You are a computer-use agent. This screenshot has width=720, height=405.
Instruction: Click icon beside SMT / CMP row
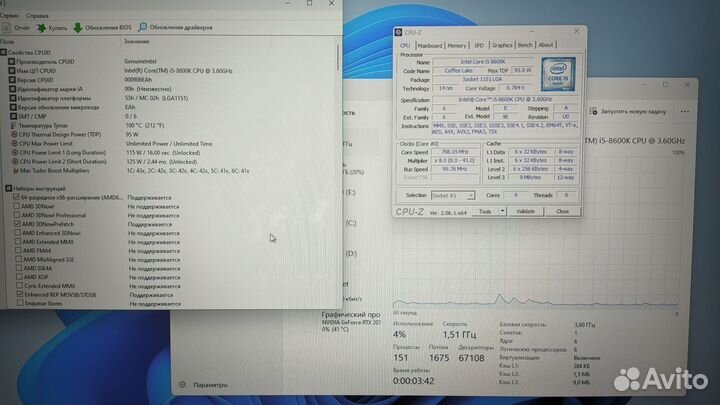pos(13,116)
